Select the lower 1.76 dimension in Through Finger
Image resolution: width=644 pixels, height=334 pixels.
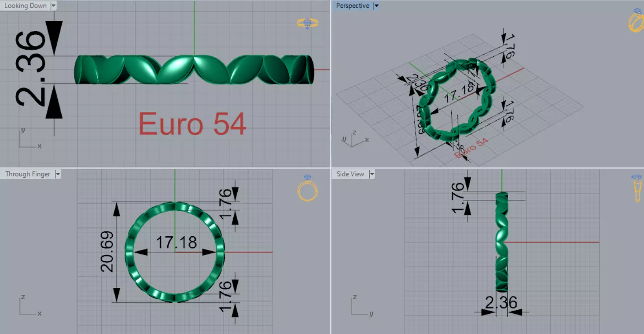(225, 297)
